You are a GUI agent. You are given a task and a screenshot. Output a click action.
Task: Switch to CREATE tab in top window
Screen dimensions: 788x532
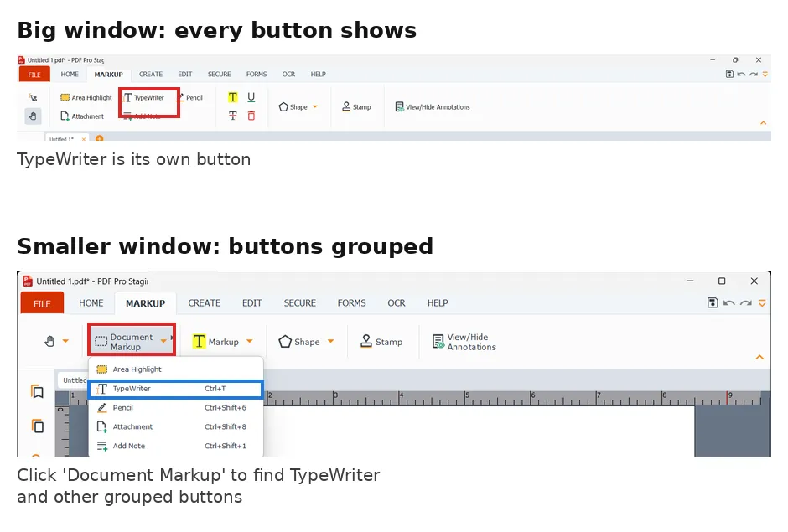[x=151, y=74]
